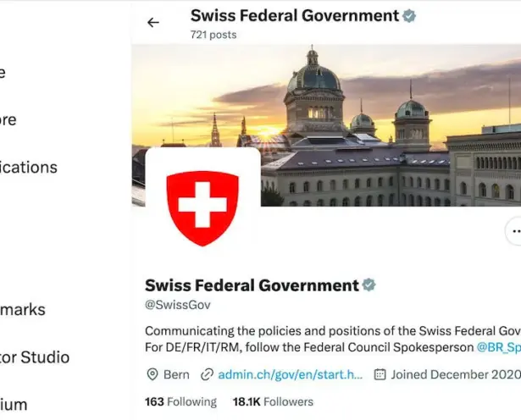The width and height of the screenshot is (521, 420).
Task: Open Creator Studio in the sidebar
Action: (x=35, y=357)
